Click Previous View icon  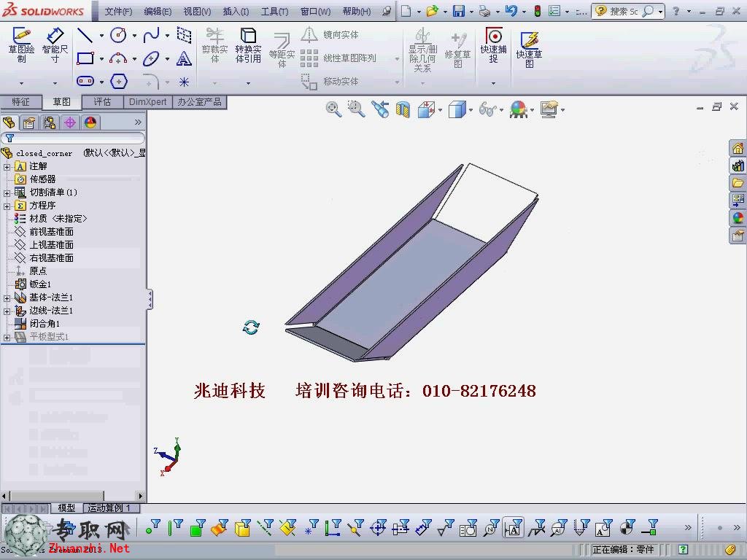coord(380,109)
